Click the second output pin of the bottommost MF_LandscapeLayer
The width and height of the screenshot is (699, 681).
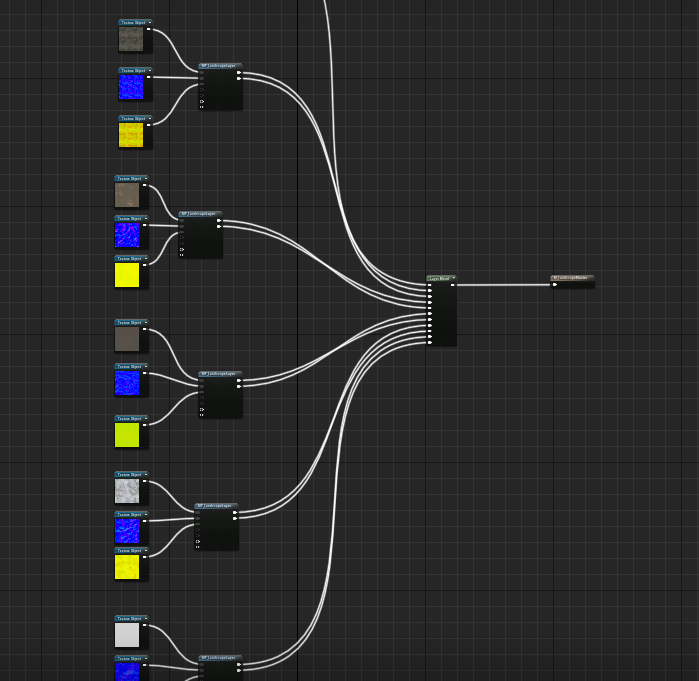pyautogui.click(x=239, y=670)
